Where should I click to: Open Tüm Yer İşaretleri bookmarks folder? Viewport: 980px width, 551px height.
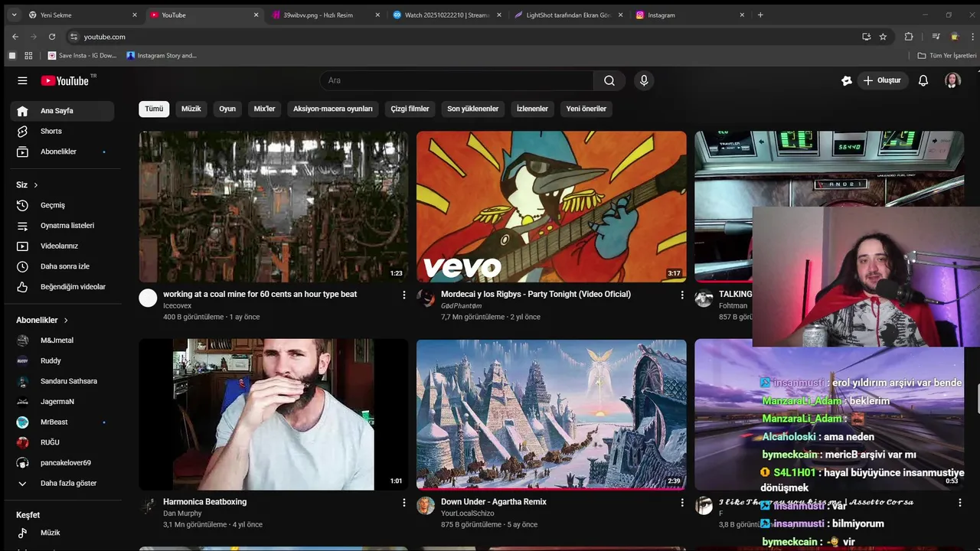pos(947,56)
